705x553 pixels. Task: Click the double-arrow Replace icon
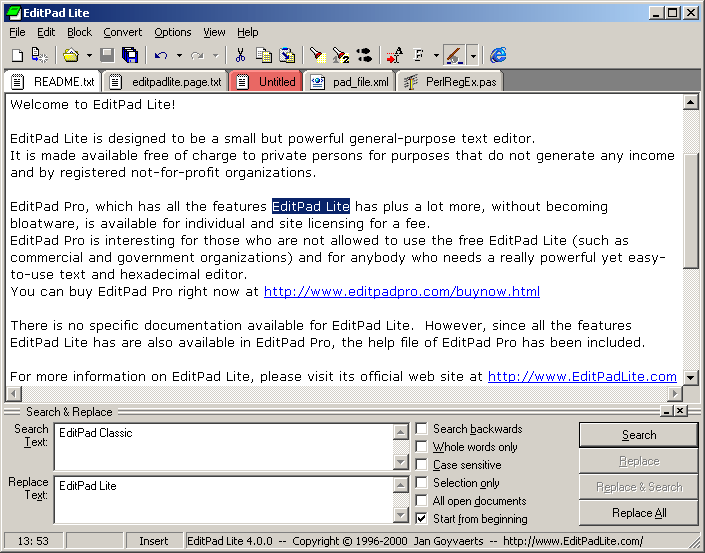click(364, 55)
